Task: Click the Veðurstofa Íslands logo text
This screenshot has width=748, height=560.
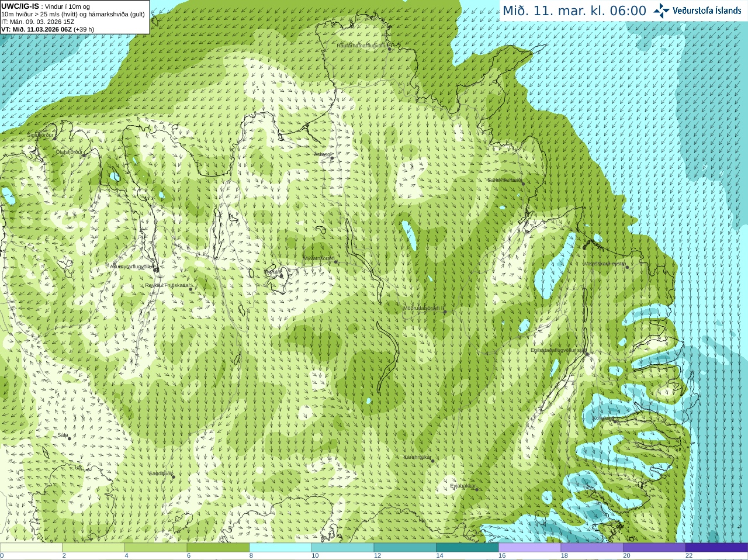Action: click(x=707, y=11)
